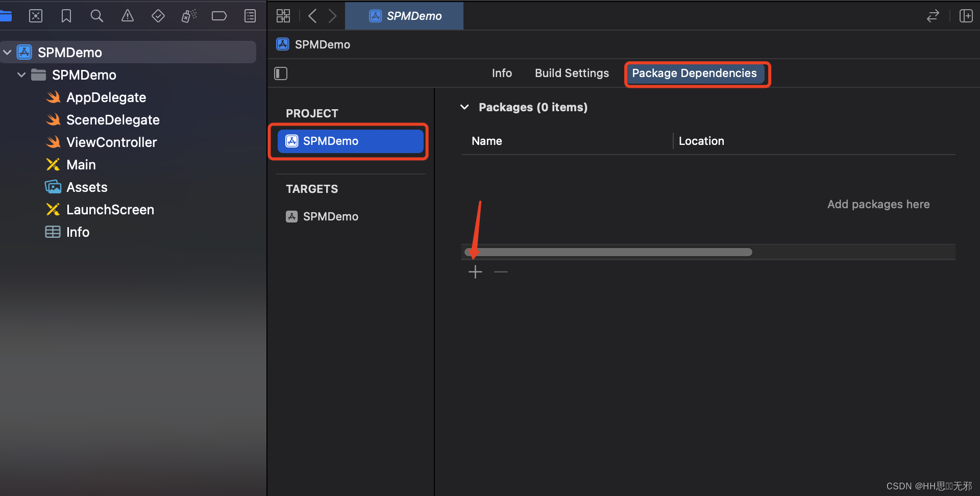The height and width of the screenshot is (496, 980).
Task: Add an editor on the right
Action: pyautogui.click(x=966, y=16)
